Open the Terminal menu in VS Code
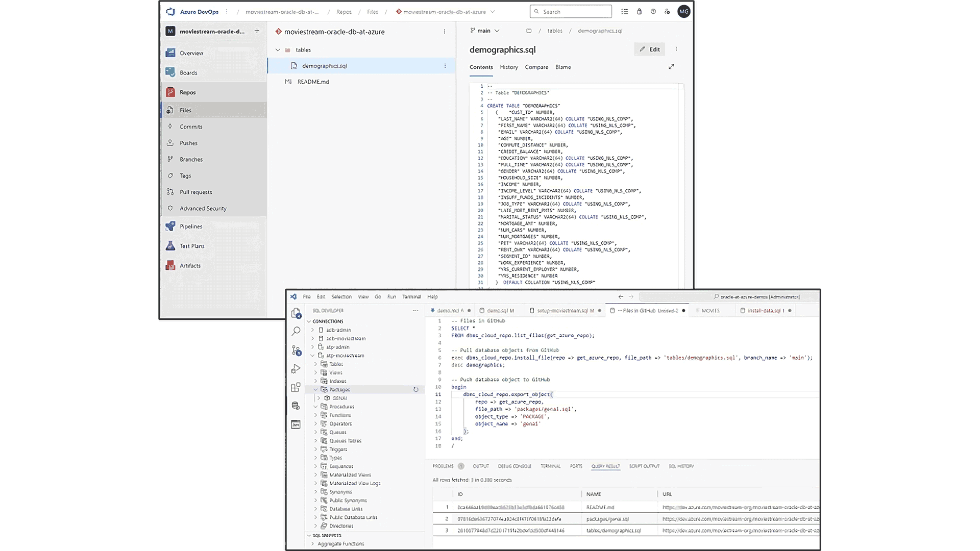The image size is (980, 551). pos(411,296)
